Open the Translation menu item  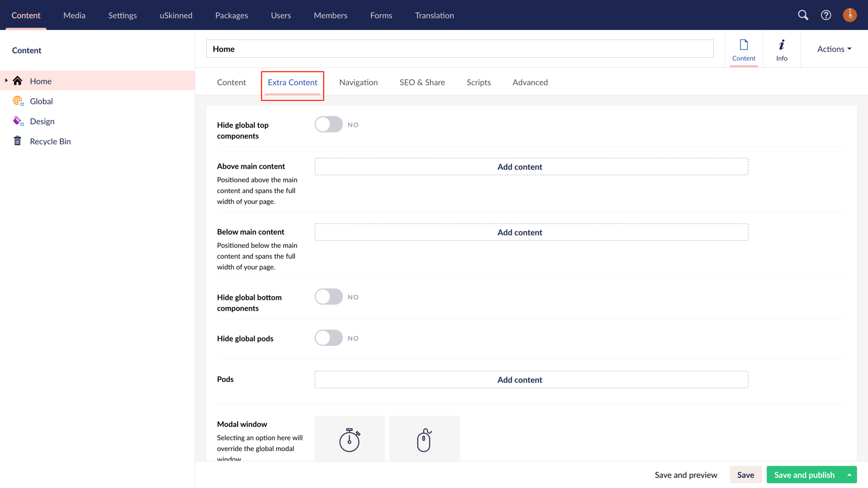(434, 15)
